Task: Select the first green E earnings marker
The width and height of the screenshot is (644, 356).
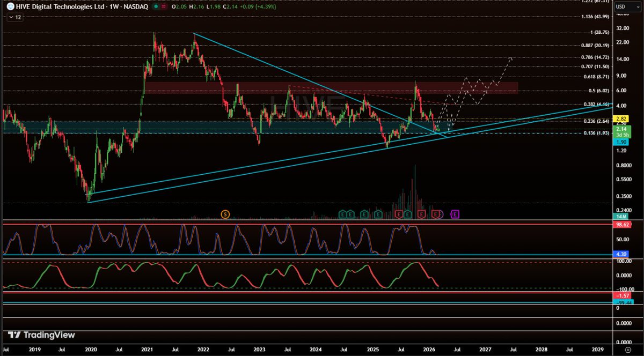Action: pyautogui.click(x=342, y=214)
